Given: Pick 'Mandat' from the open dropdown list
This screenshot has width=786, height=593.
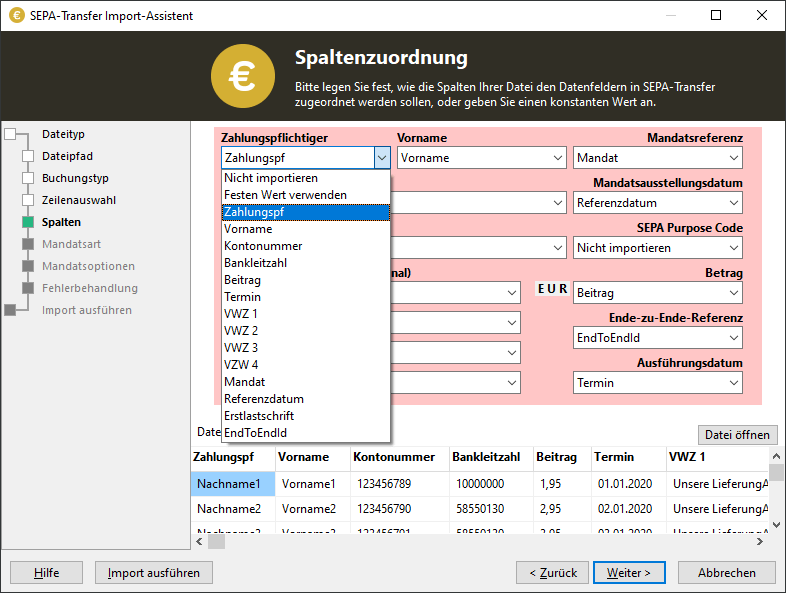Looking at the screenshot, I should (x=306, y=382).
